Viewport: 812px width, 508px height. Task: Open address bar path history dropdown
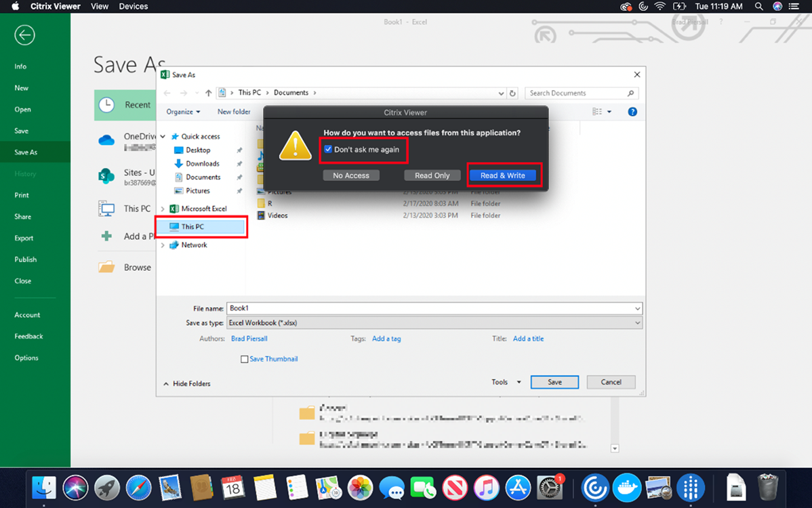(501, 93)
